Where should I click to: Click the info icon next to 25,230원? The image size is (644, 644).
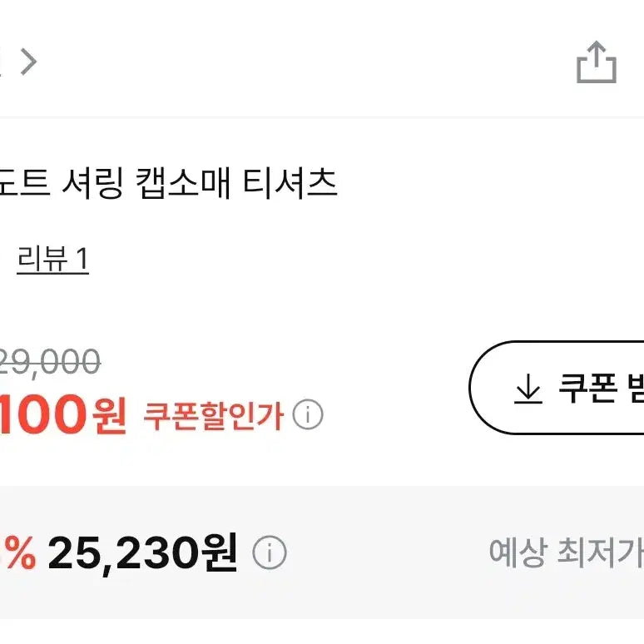click(270, 552)
